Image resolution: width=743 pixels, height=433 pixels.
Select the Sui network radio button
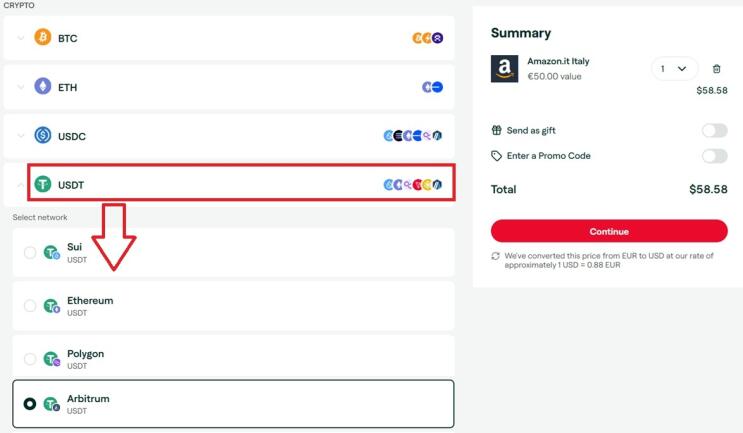pos(30,253)
